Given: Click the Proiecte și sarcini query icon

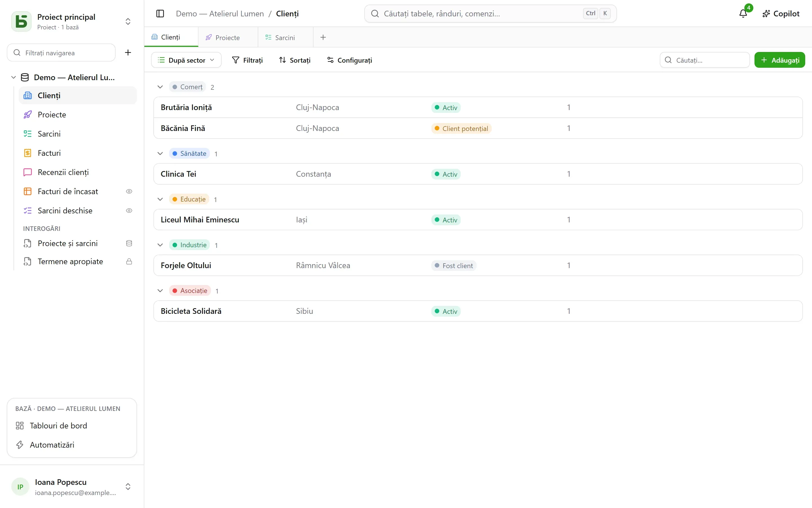Looking at the screenshot, I should 28,243.
